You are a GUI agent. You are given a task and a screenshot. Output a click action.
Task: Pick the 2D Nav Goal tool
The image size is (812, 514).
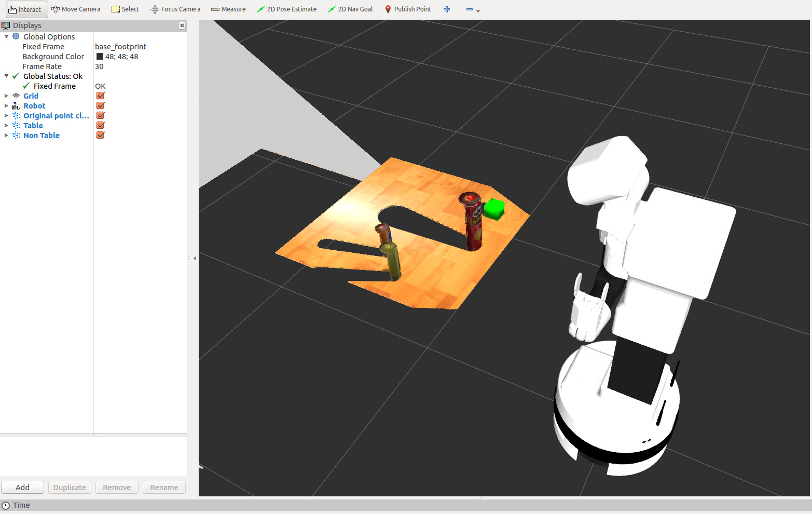click(350, 9)
